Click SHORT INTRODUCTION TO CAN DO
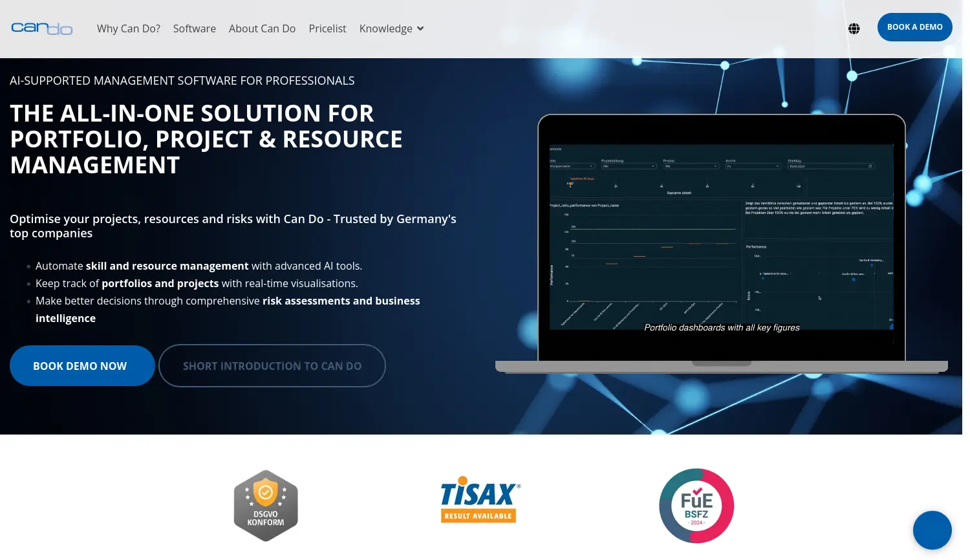This screenshot has width=970, height=560. (272, 365)
